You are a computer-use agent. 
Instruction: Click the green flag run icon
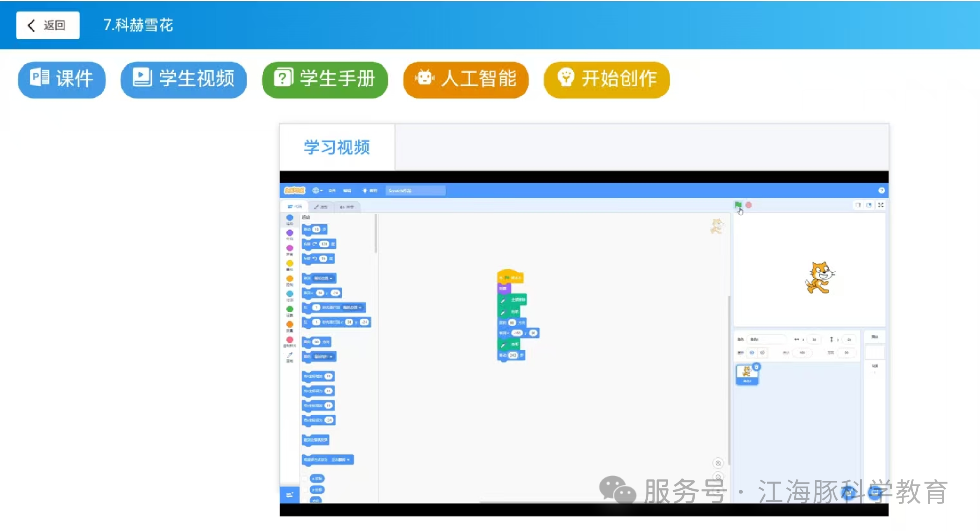tap(738, 205)
